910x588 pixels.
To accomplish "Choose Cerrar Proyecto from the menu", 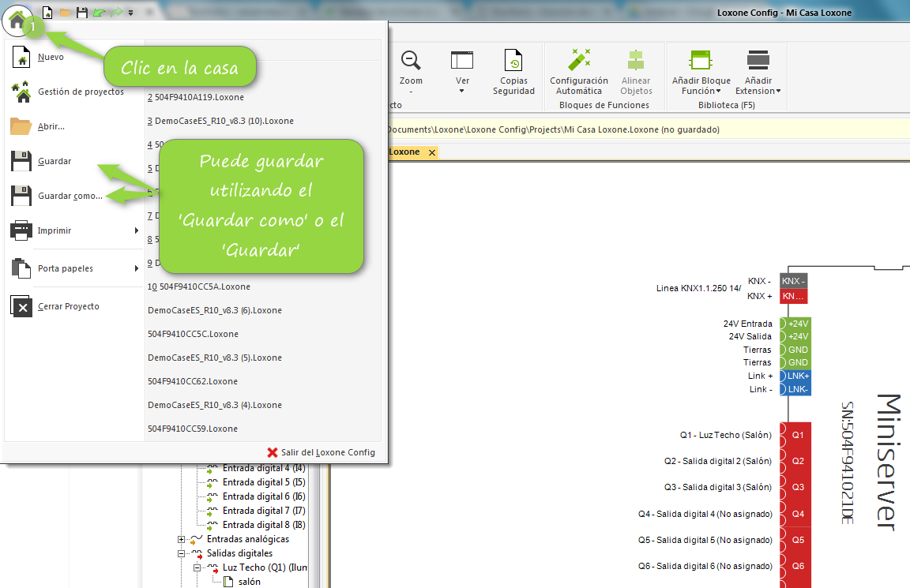I will click(x=68, y=306).
